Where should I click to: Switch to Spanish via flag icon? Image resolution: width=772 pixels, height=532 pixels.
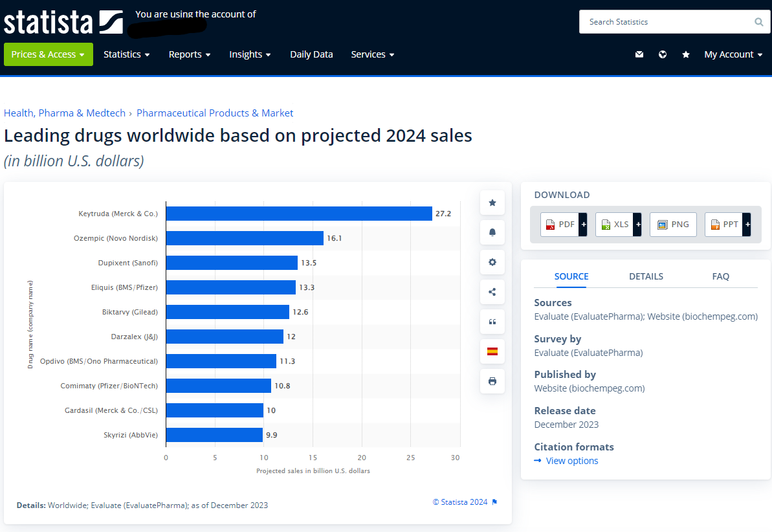point(492,351)
